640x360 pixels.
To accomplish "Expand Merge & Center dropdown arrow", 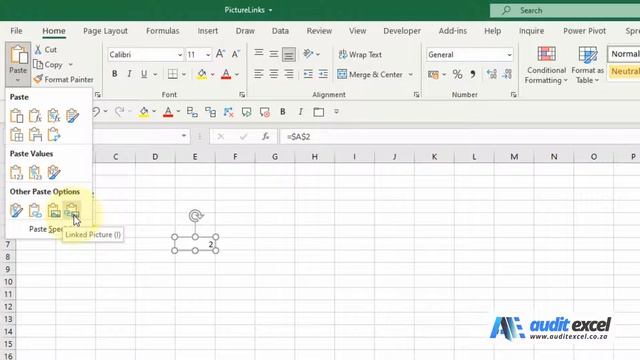I will (x=411, y=75).
